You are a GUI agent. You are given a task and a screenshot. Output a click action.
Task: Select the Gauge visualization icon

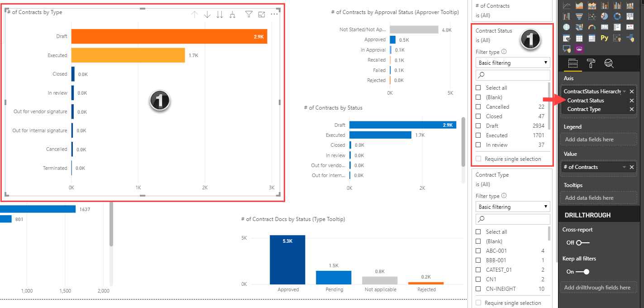pos(592,27)
